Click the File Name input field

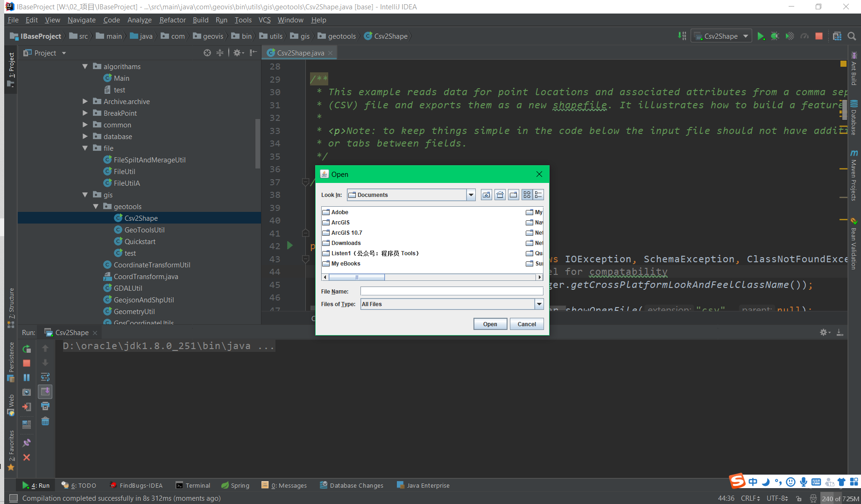(452, 291)
